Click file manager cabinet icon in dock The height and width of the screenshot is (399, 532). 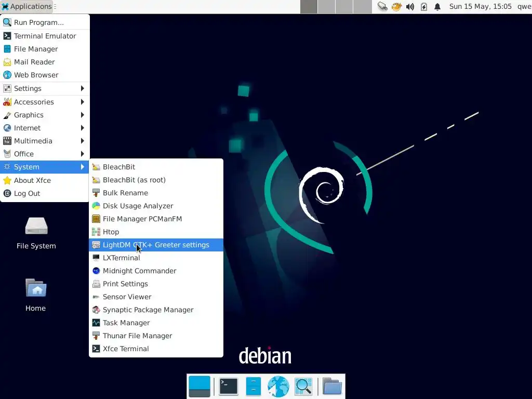click(x=254, y=387)
